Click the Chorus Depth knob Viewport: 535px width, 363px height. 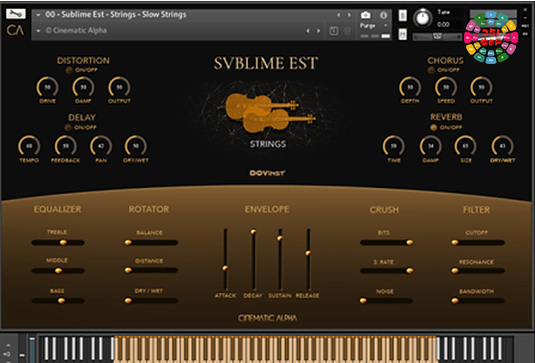(410, 87)
